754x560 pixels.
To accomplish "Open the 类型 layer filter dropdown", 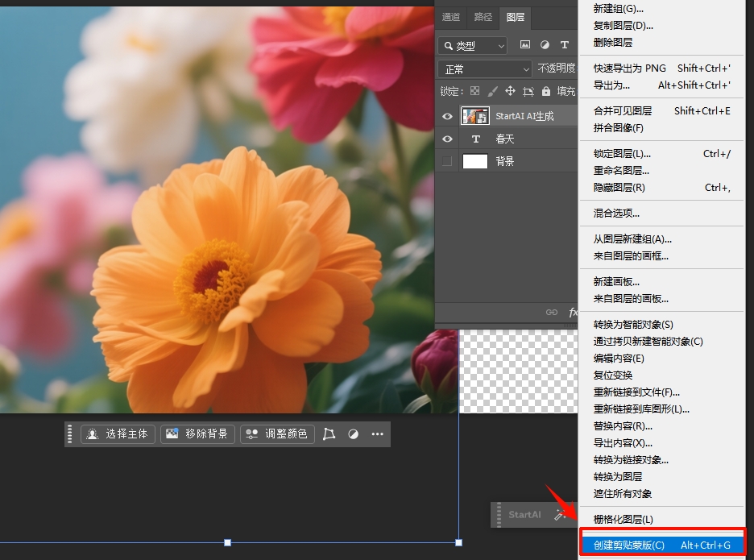I will tap(474, 46).
